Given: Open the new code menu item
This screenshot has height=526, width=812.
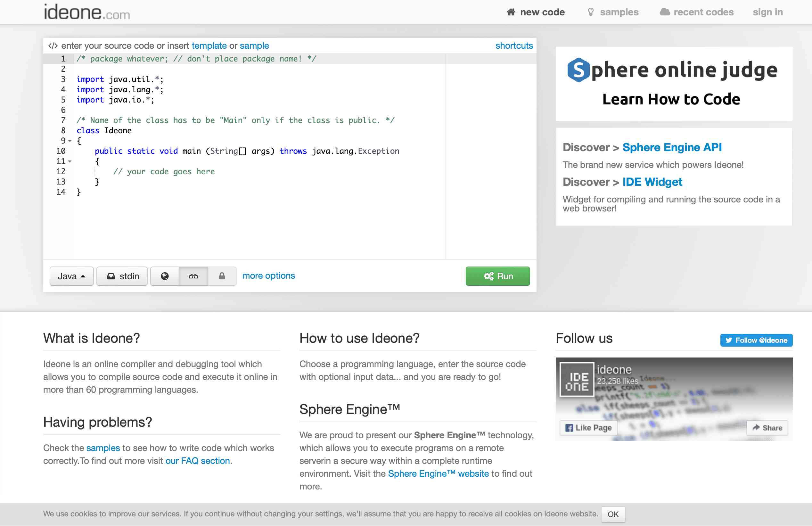Looking at the screenshot, I should (x=536, y=12).
